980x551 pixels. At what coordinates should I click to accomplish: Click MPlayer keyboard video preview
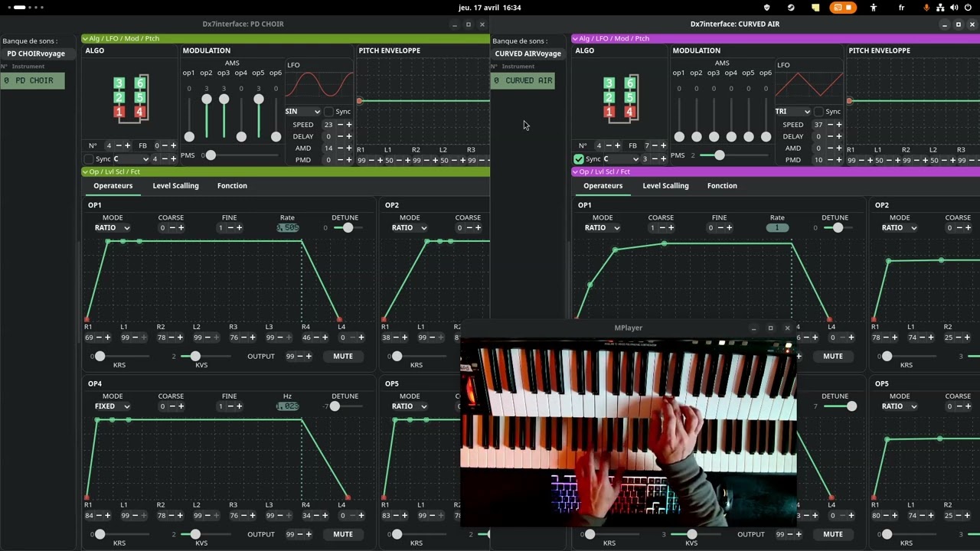point(628,432)
